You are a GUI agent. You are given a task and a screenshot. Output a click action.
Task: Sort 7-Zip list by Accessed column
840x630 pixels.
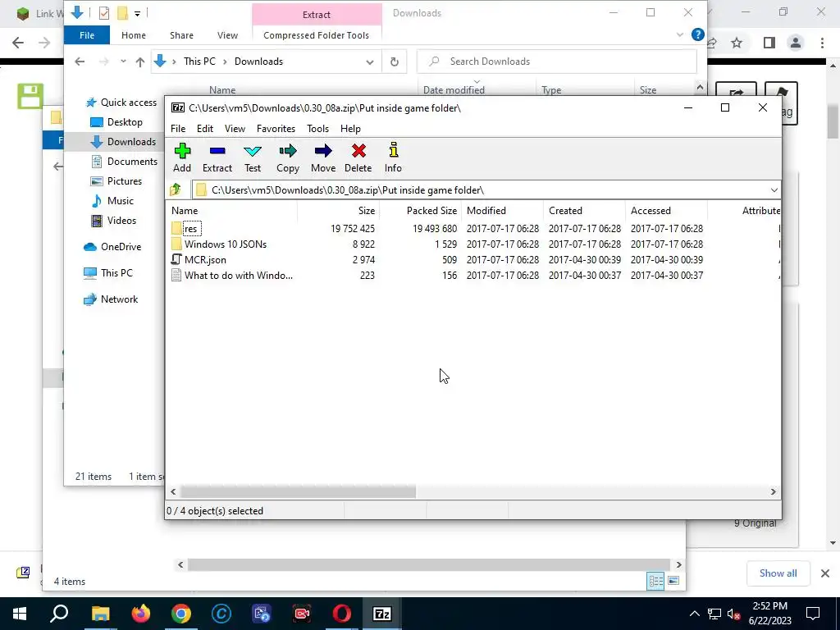click(x=666, y=211)
